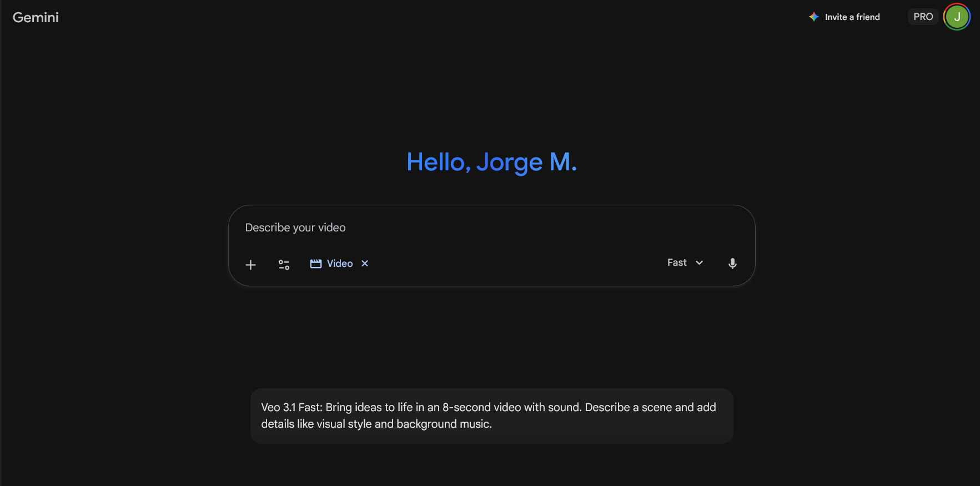Activate the microphone for voice input
This screenshot has width=980, height=486.
732,264
